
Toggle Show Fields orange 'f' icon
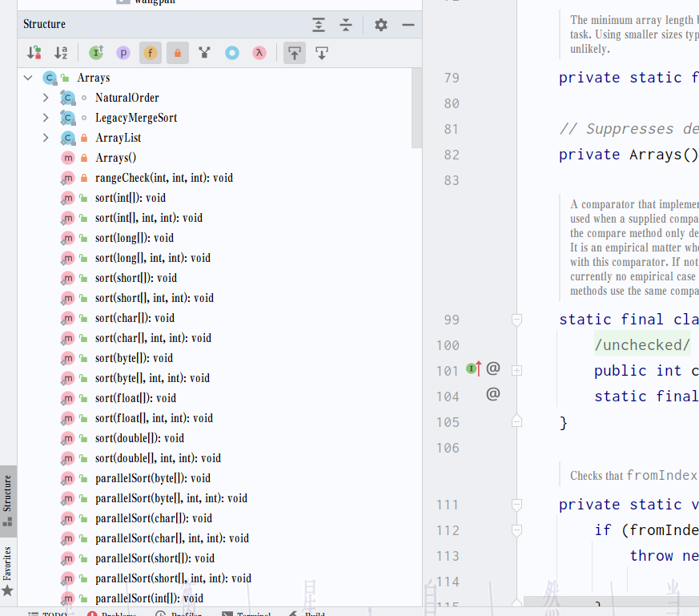[151, 53]
